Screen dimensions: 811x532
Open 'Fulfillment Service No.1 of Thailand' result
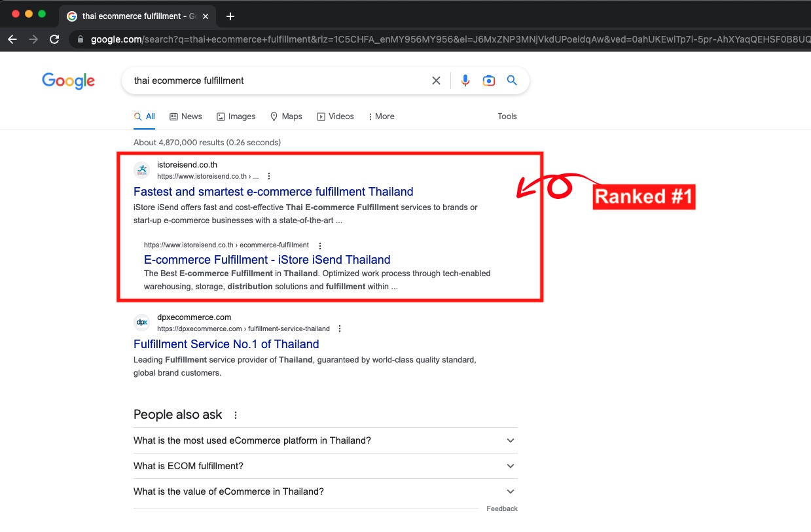(x=226, y=344)
